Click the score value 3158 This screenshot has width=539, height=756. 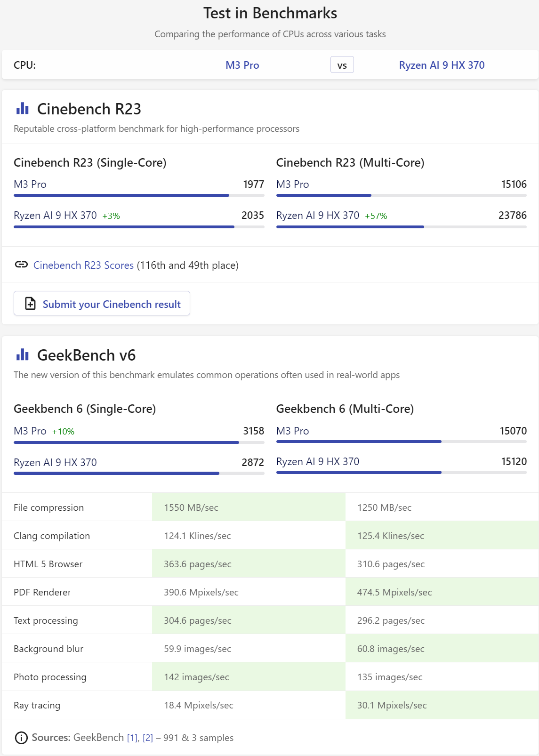pos(253,431)
